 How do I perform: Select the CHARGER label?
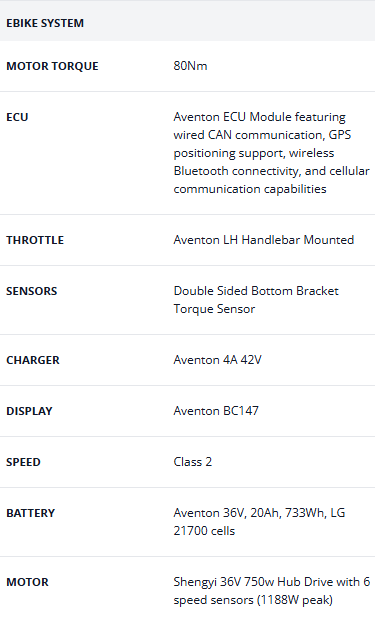click(33, 360)
